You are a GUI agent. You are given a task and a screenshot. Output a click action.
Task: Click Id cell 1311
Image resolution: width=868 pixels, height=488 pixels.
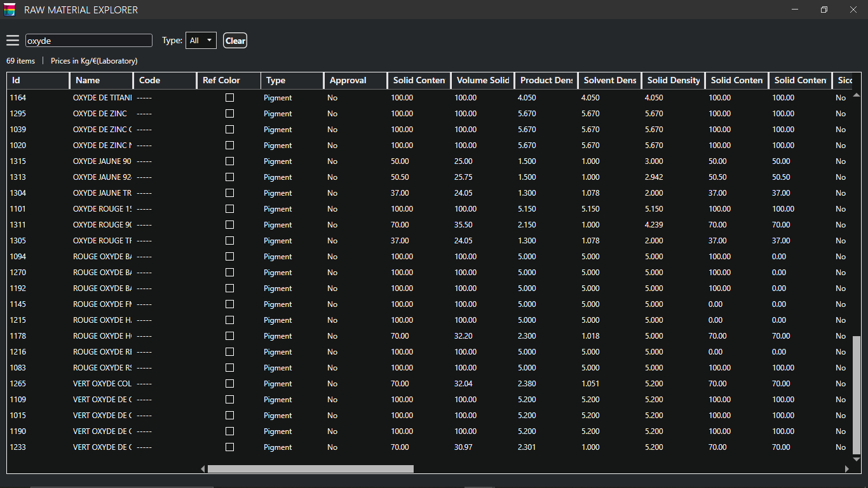click(x=18, y=225)
